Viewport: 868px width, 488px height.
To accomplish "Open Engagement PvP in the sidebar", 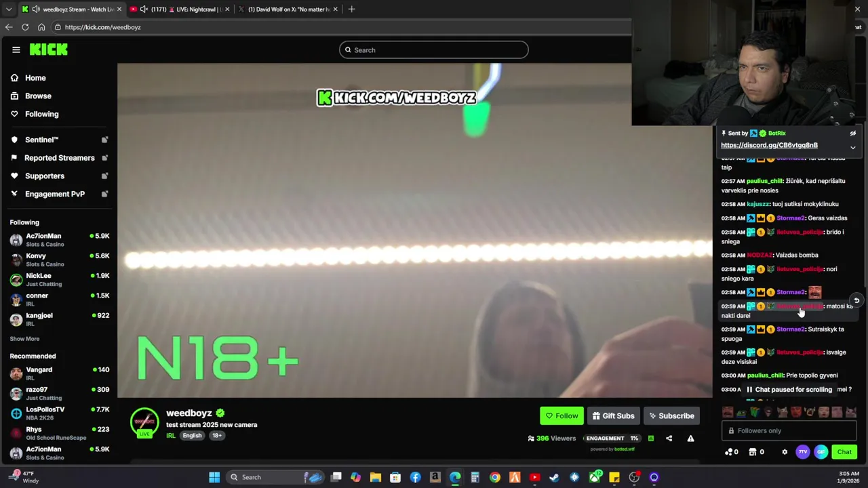I will (x=54, y=194).
